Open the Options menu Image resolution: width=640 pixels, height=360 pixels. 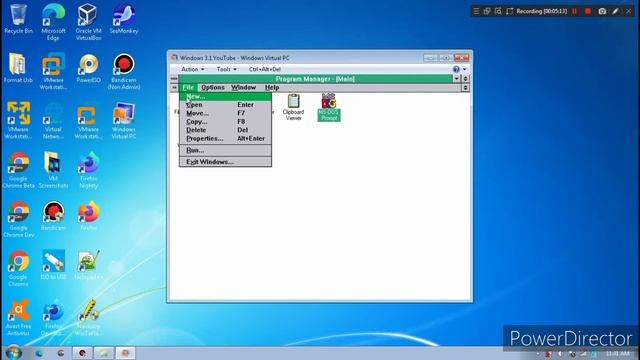(x=213, y=87)
